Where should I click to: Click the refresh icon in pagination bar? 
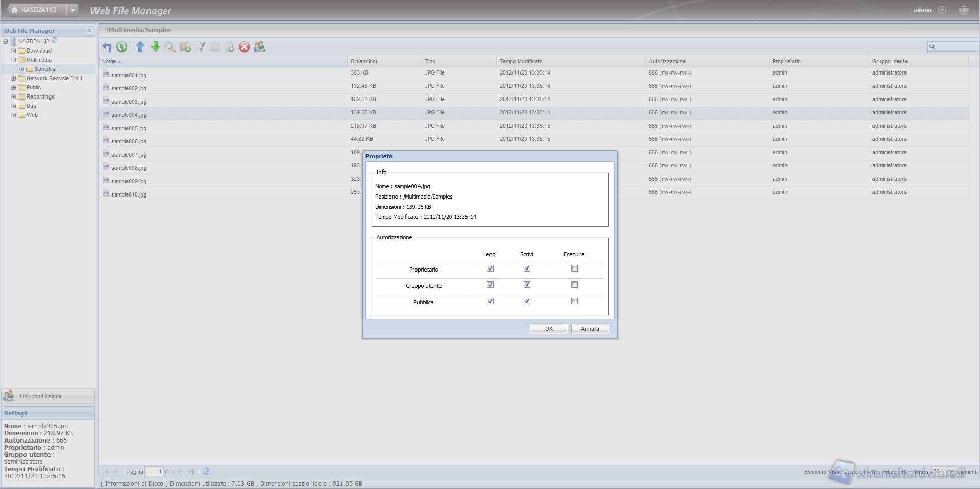[207, 471]
